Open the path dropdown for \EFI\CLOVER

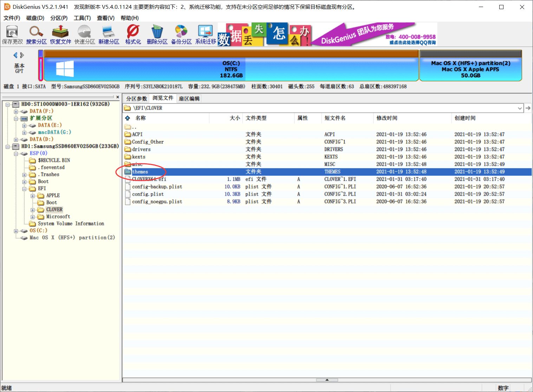click(520, 108)
